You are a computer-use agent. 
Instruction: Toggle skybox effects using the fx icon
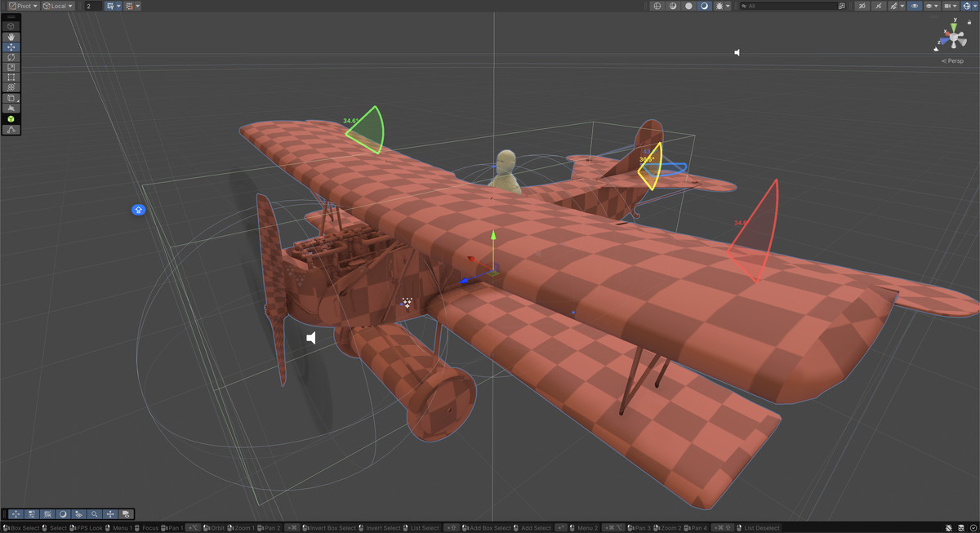point(719,6)
